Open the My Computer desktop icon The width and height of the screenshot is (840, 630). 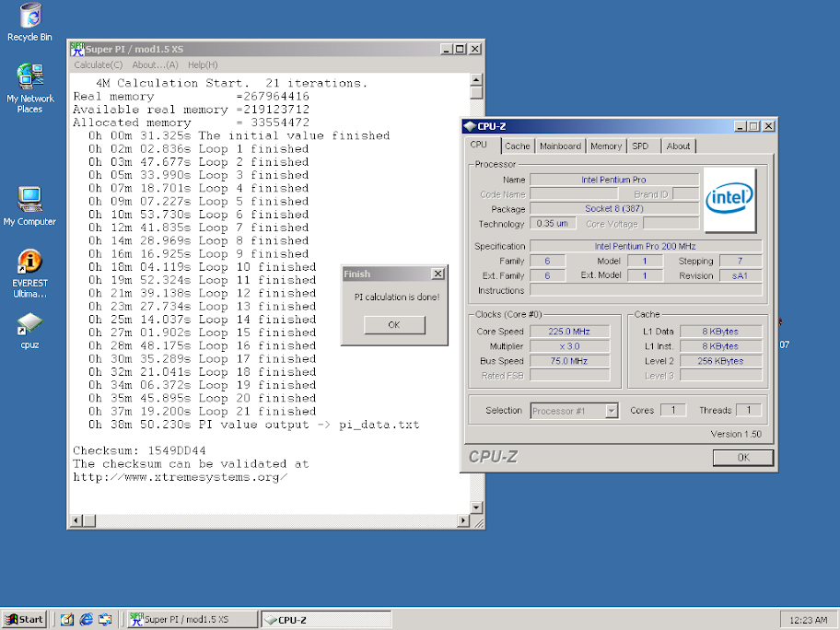click(x=30, y=206)
